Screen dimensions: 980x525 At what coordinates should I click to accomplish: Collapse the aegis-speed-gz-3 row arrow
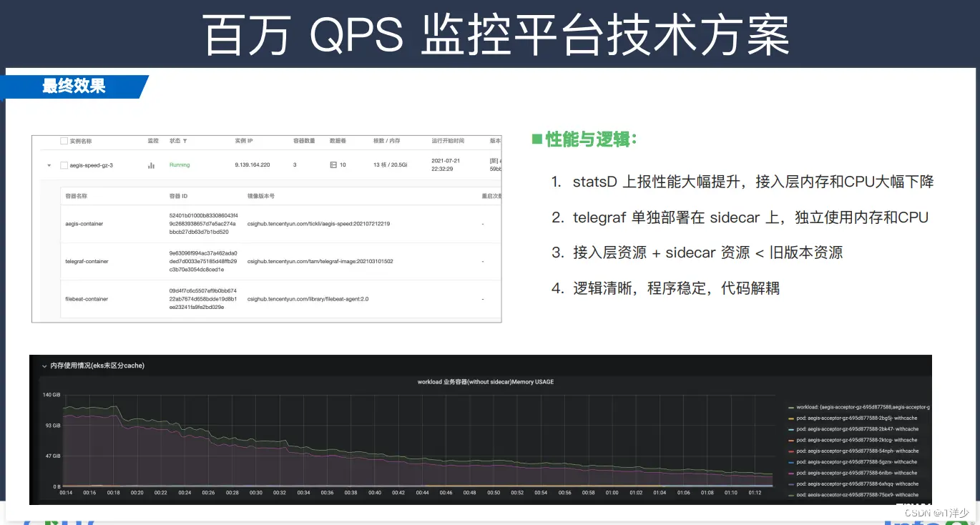(49, 165)
